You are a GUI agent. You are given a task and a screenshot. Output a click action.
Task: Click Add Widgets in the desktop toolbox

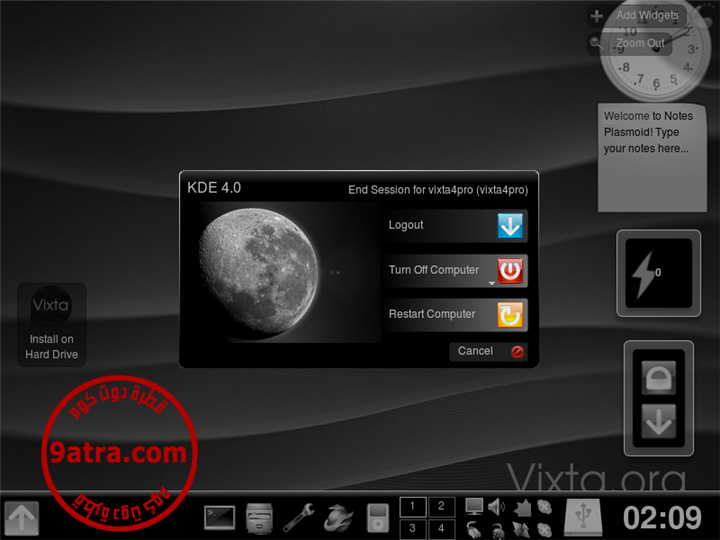click(x=638, y=16)
